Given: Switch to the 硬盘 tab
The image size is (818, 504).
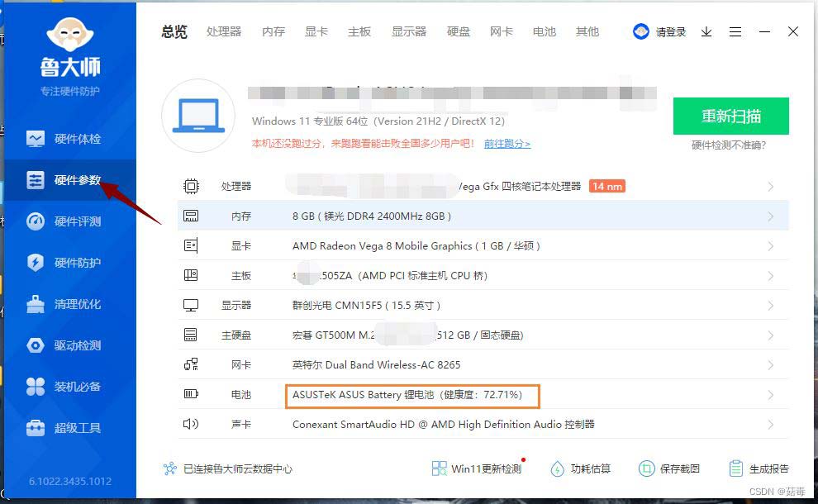Looking at the screenshot, I should pyautogui.click(x=459, y=32).
